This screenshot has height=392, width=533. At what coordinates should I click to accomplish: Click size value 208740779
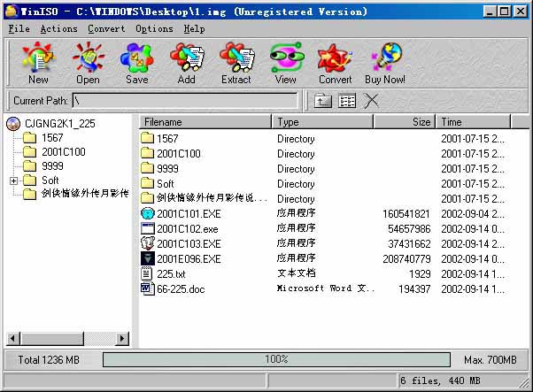coord(406,259)
